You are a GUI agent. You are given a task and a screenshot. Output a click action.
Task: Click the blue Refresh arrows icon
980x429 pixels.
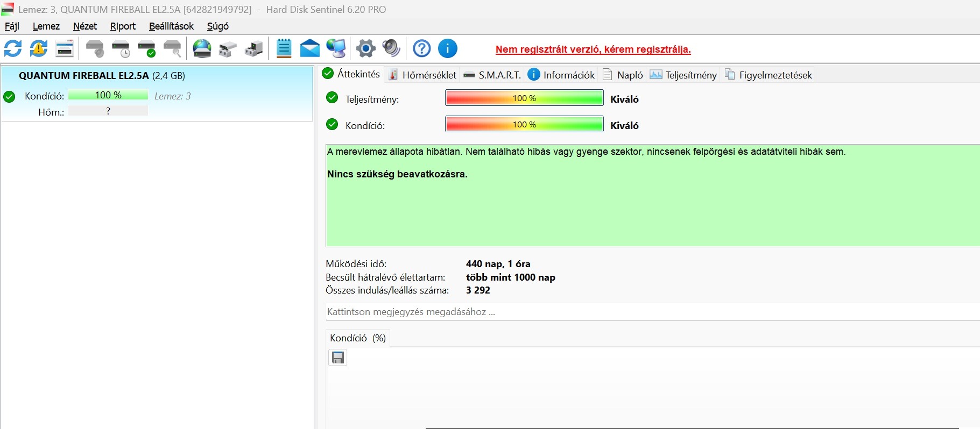[x=13, y=48]
